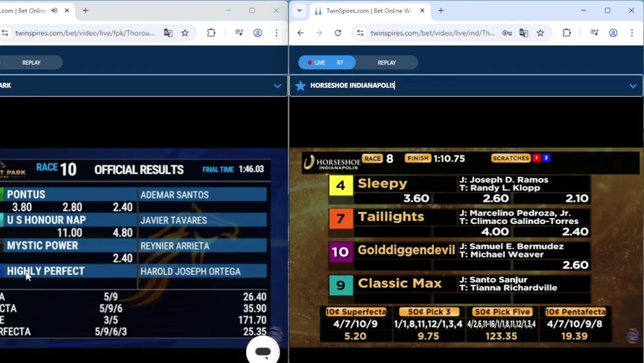View site information in left window address bar

5,33
